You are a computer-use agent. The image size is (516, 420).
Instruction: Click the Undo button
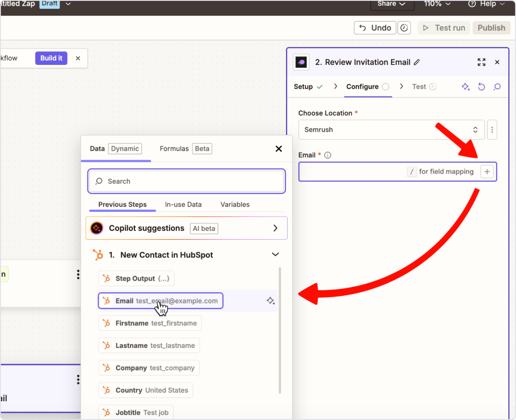click(x=375, y=28)
